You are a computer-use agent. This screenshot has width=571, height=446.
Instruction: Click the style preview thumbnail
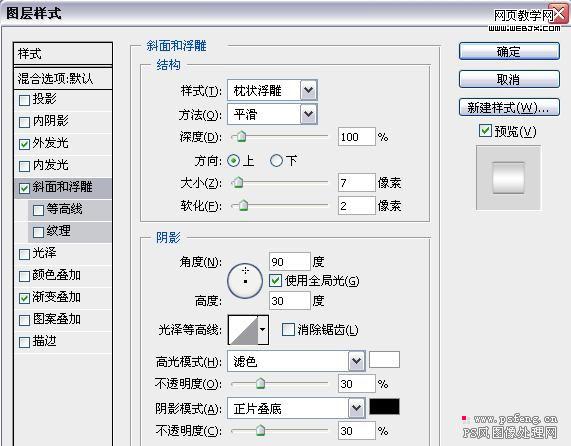[x=508, y=178]
